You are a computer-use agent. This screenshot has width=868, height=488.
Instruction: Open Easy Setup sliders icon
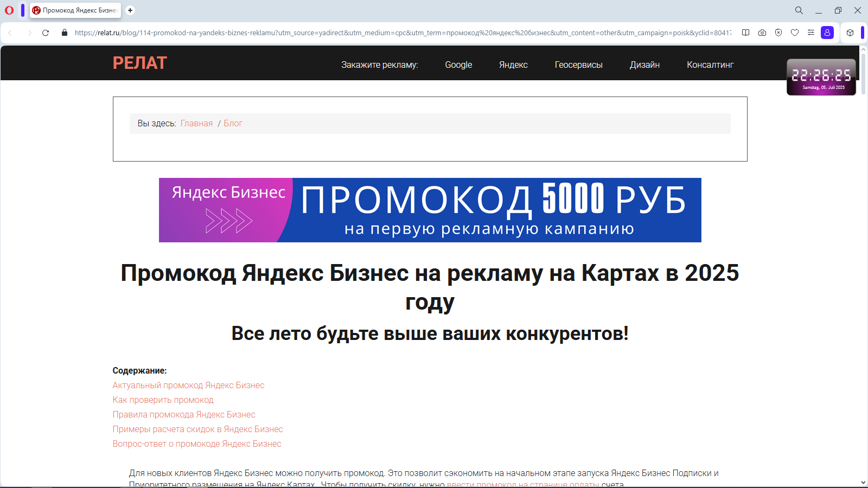[x=811, y=33]
